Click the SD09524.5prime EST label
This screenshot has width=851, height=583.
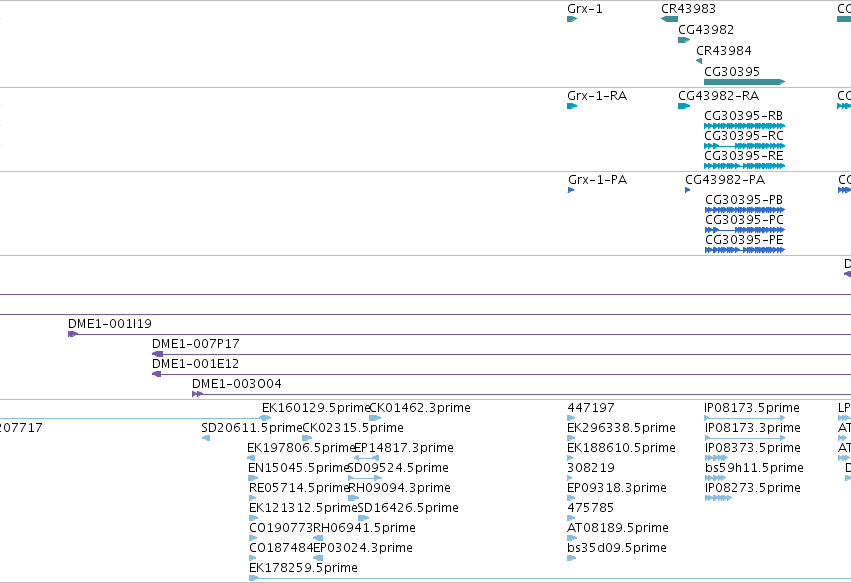click(398, 468)
